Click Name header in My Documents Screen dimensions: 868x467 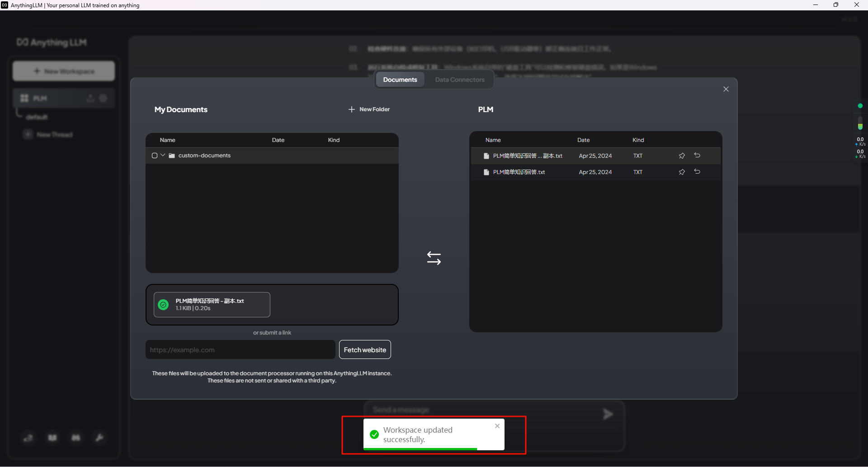pos(167,140)
